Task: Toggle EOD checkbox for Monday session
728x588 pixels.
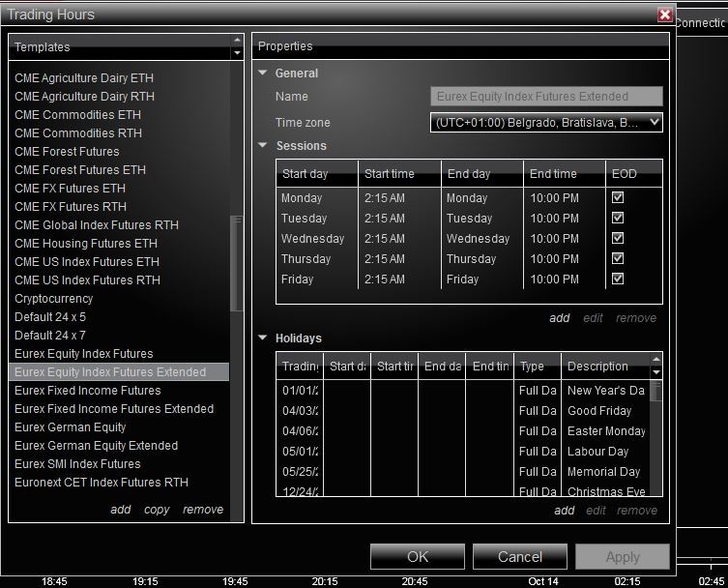Action: click(618, 197)
